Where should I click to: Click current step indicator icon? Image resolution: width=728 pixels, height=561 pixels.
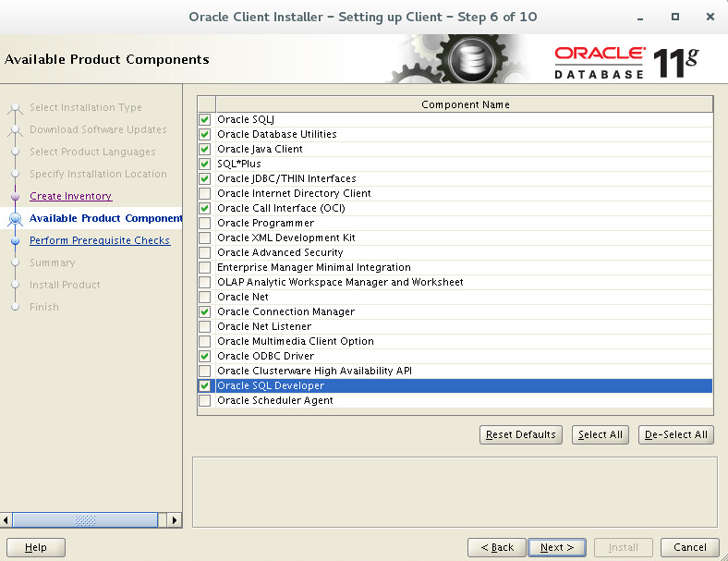click(16, 218)
